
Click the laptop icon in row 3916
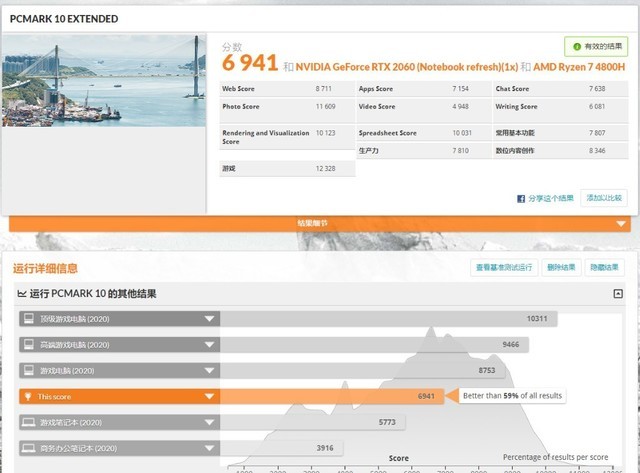(29, 448)
